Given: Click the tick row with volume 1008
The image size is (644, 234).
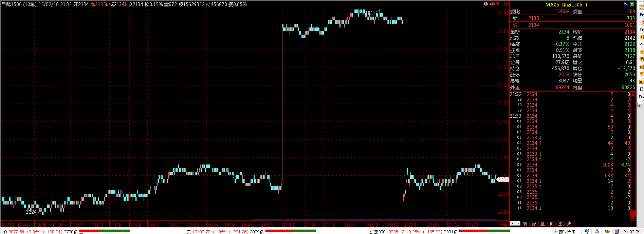Looking at the screenshot, I should pyautogui.click(x=570, y=165).
